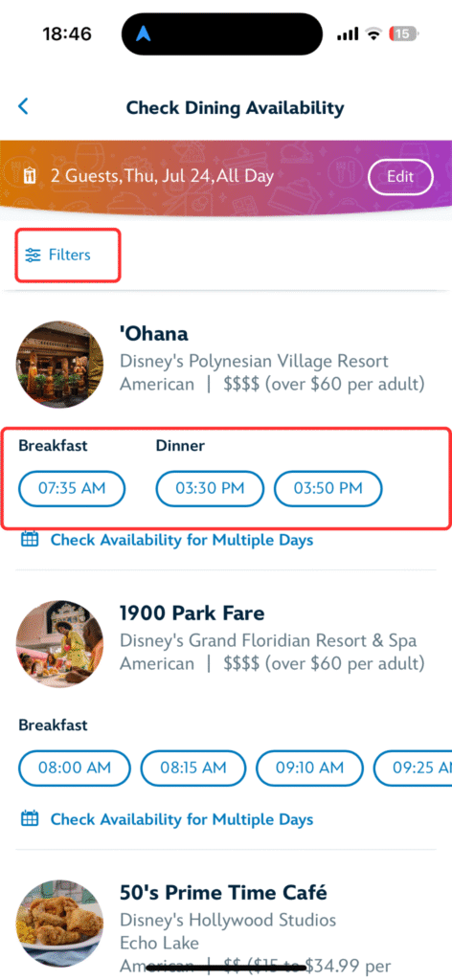Open 50's Prime Time Café photo
Image resolution: width=452 pixels, height=980 pixels.
click(x=59, y=924)
